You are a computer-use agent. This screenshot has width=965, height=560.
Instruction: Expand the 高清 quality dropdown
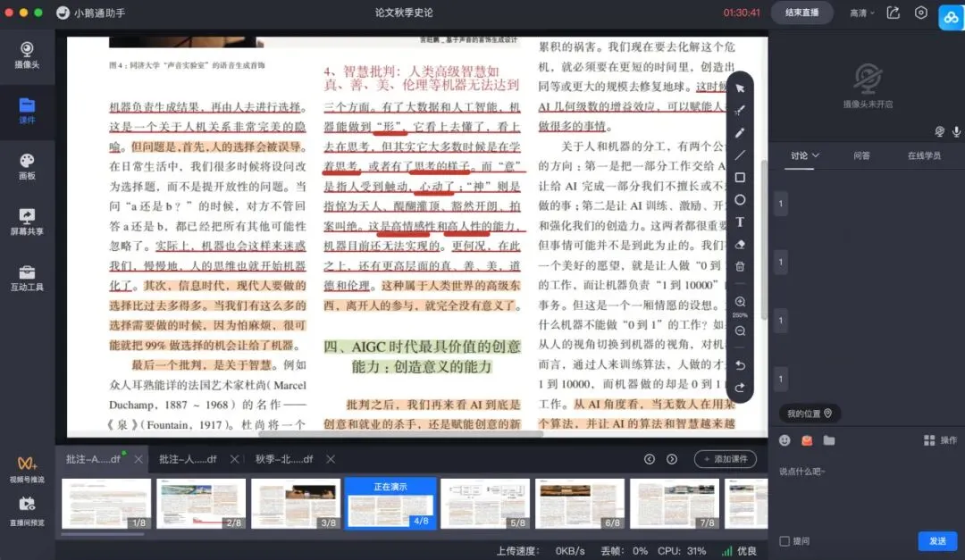862,13
